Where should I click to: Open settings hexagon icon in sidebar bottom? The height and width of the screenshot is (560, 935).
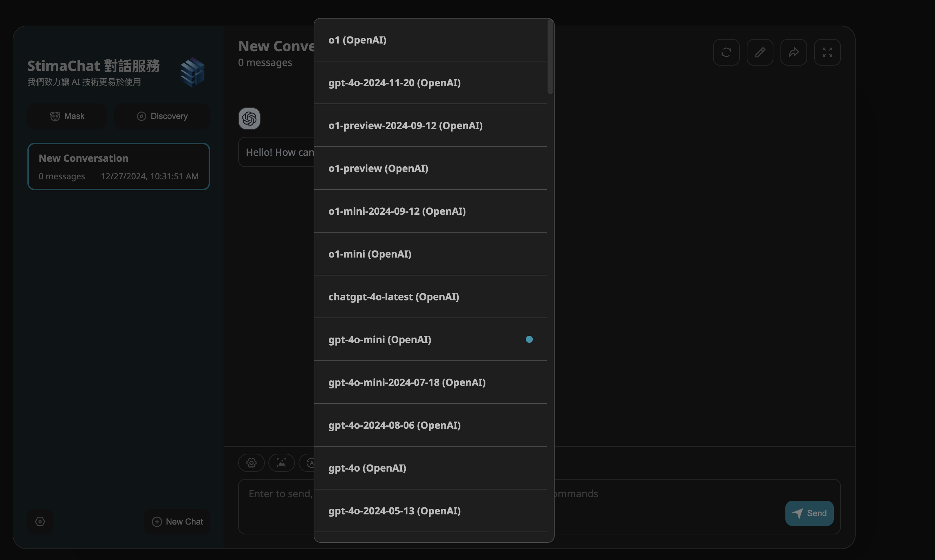pos(40,521)
